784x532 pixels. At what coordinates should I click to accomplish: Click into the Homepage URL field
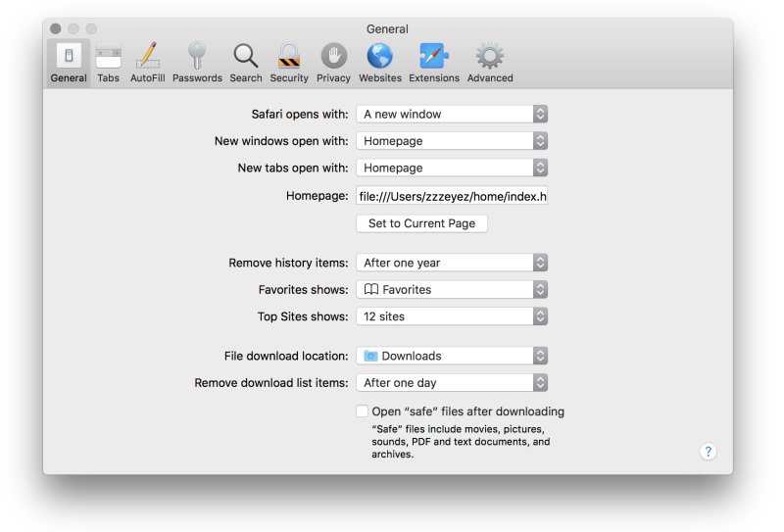point(452,196)
